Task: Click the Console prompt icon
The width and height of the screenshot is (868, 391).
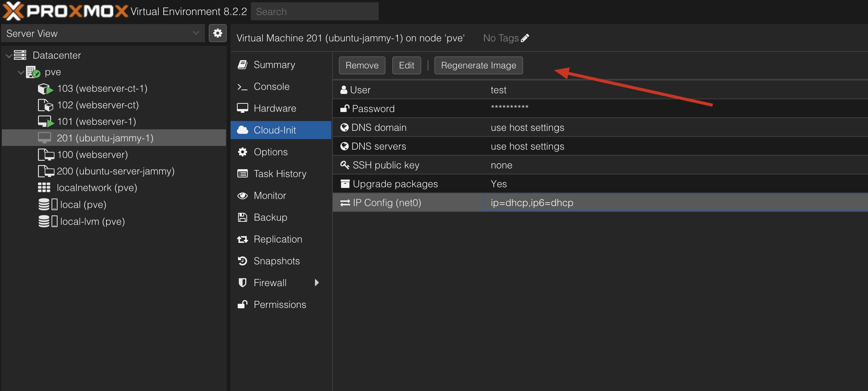Action: pyautogui.click(x=243, y=87)
